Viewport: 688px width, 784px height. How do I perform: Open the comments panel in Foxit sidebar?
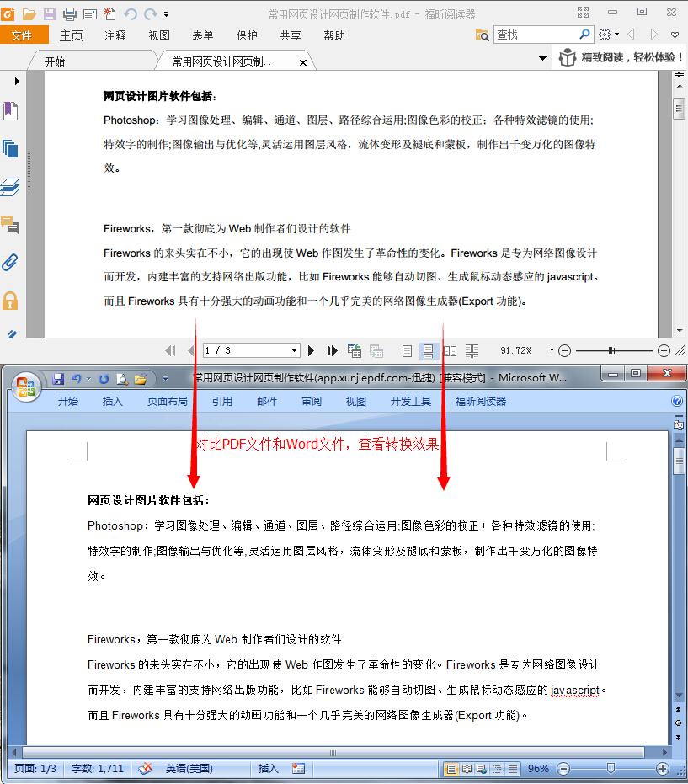click(10, 225)
